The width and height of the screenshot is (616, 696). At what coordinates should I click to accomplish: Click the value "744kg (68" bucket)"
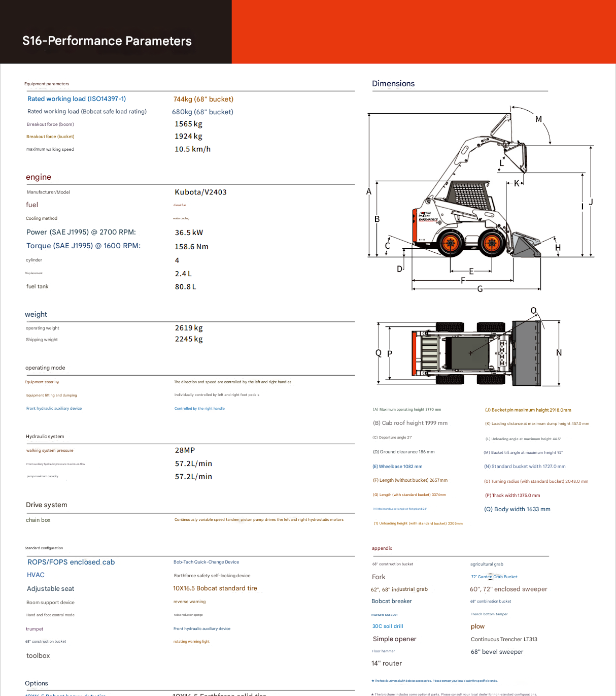203,99
